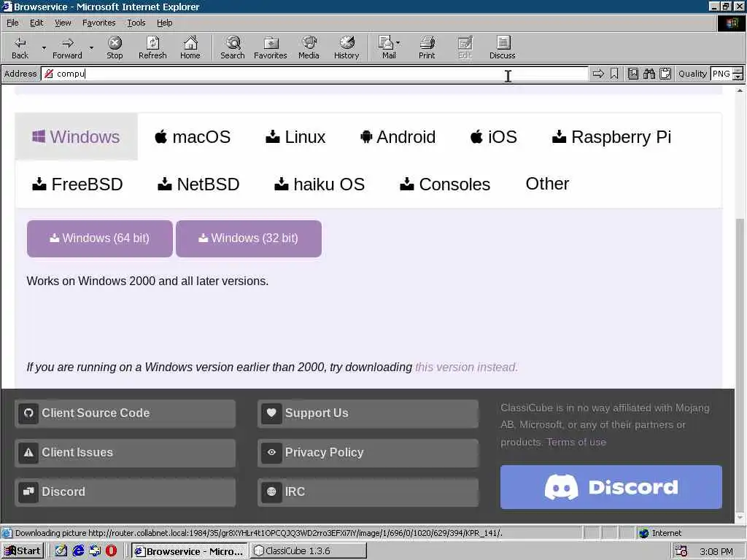Click the Go arrow beside address bar
The image size is (747, 560).
598,74
